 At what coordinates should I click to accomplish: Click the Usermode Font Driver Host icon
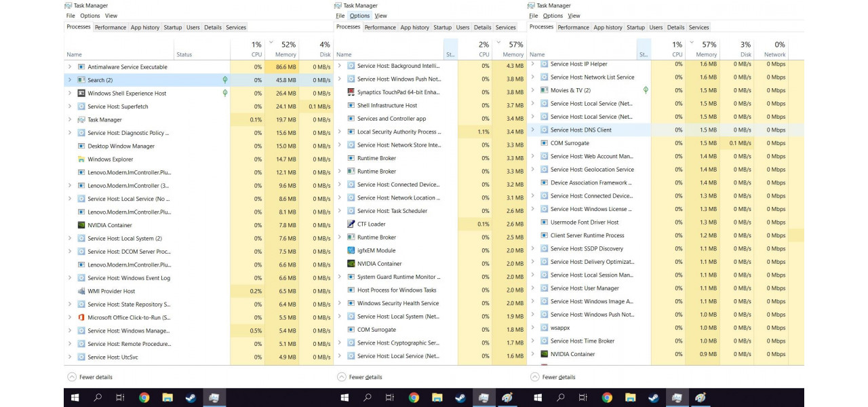click(x=544, y=222)
